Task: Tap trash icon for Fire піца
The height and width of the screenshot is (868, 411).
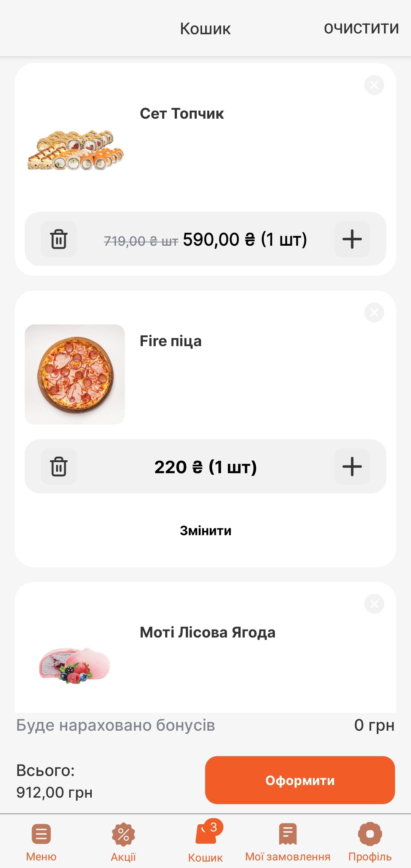Action: pos(59,467)
